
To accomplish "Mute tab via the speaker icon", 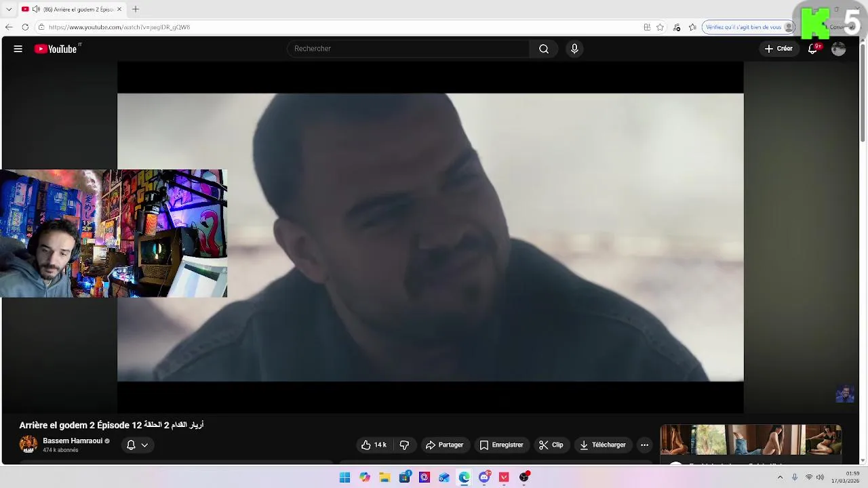I will point(36,9).
